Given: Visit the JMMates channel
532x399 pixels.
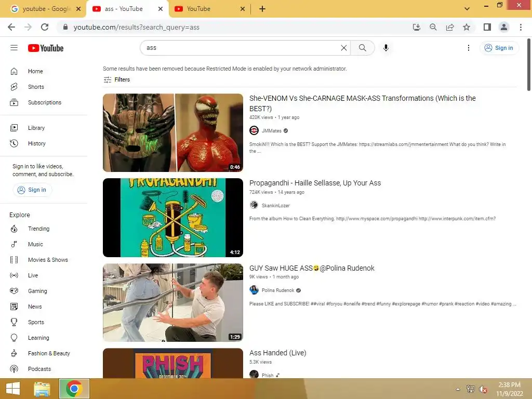Looking at the screenshot, I should 271,131.
